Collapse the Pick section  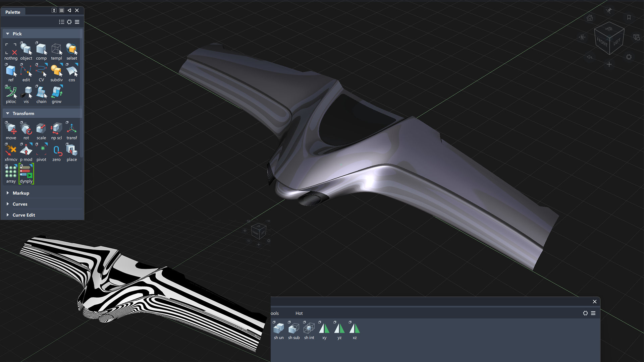(x=8, y=34)
